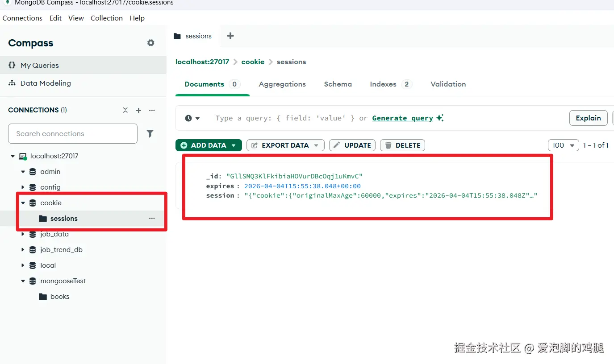Screen dimensions: 614x364
Task: Open Compass settings gear icon
Action: [151, 43]
